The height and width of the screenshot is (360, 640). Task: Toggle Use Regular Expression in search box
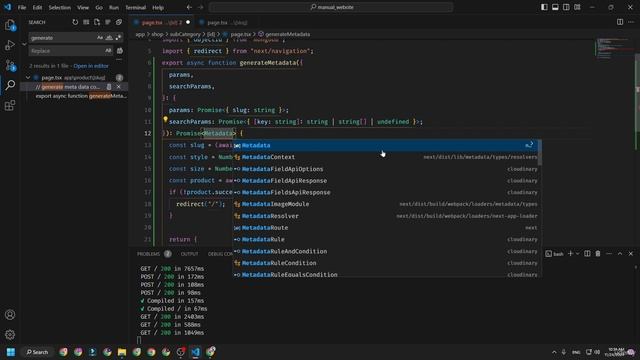118,38
